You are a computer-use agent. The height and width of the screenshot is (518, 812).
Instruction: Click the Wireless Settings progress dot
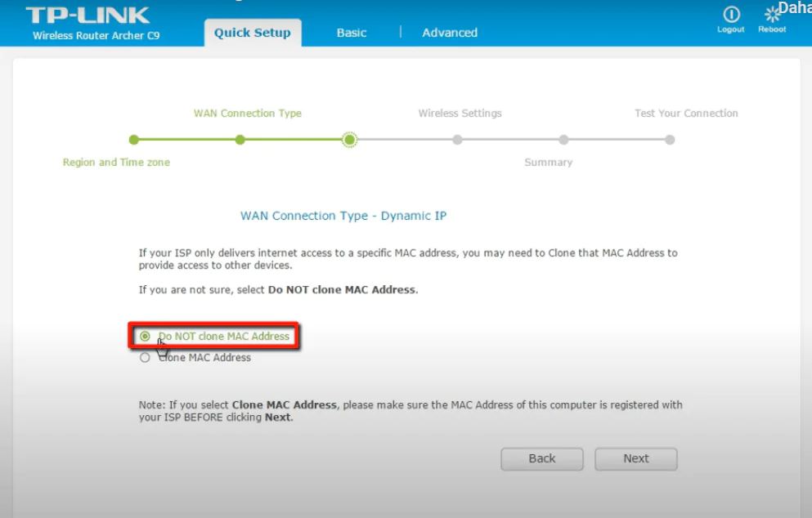tap(457, 139)
